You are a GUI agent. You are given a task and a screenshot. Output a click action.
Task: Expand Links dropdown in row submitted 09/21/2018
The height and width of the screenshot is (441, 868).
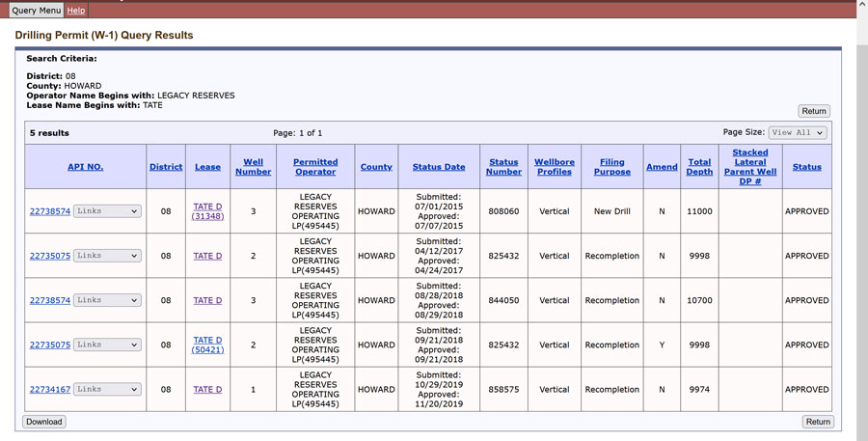click(107, 345)
